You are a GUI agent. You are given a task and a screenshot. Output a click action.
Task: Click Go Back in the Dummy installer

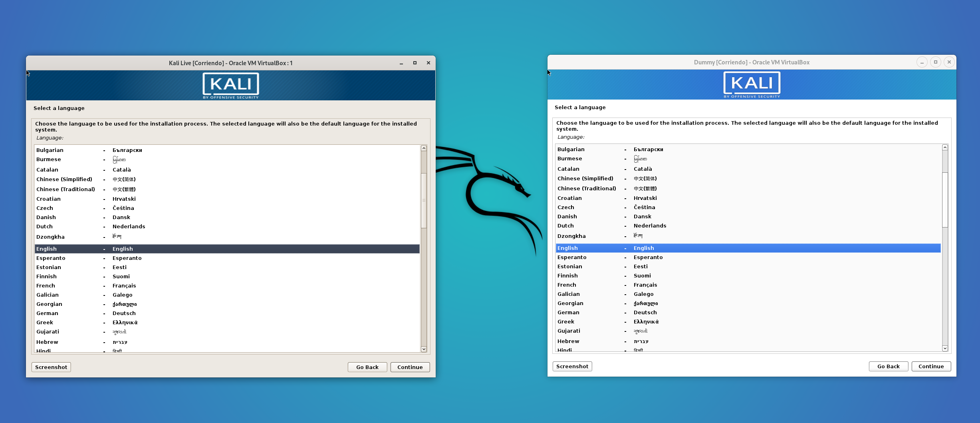coord(888,366)
